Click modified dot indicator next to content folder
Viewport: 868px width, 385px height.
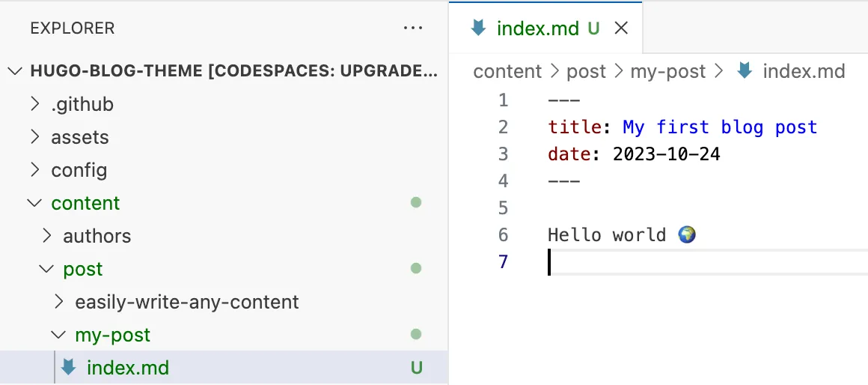click(x=416, y=202)
